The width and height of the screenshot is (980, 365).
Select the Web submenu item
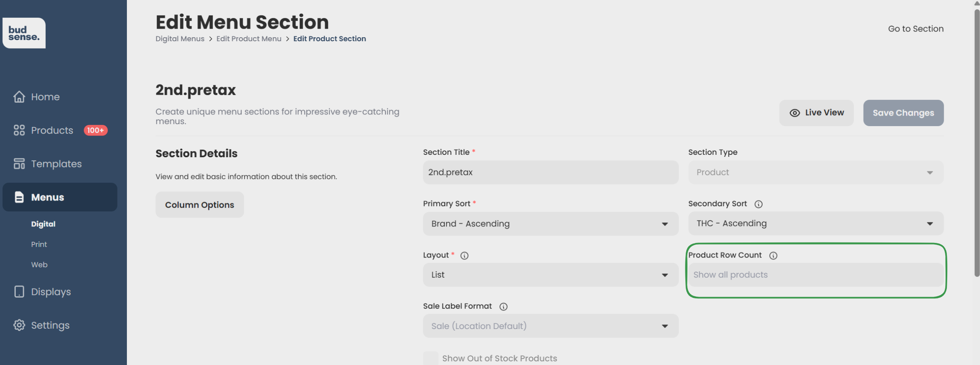tap(39, 265)
